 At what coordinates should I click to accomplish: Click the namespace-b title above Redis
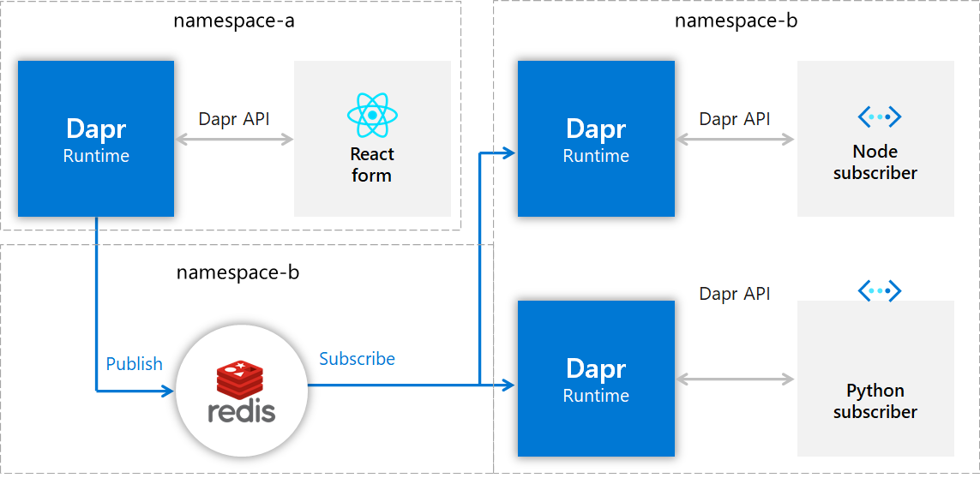(237, 273)
